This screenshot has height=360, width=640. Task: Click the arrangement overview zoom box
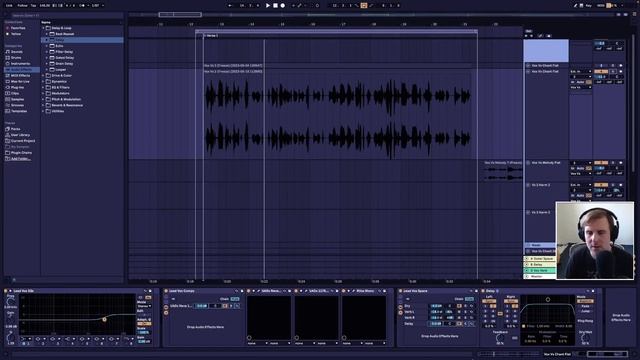point(180,15)
